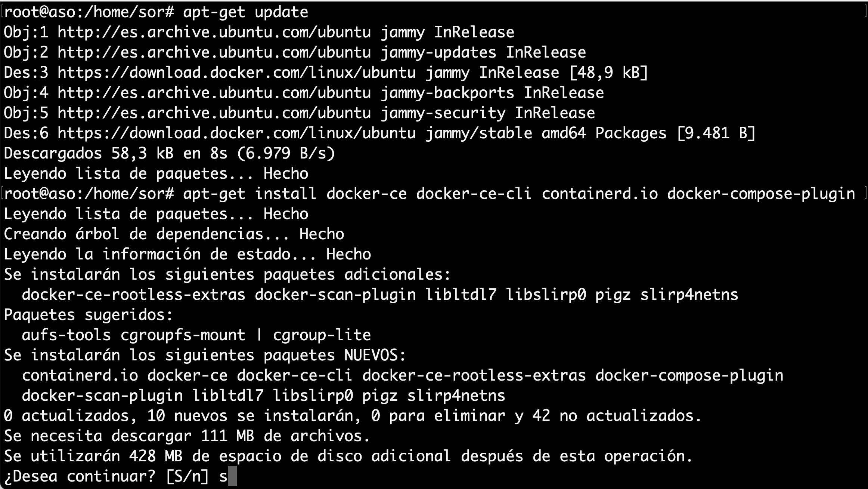
Task: Click the Obj:1 jammy InRelease archive URL
Action: tap(214, 32)
